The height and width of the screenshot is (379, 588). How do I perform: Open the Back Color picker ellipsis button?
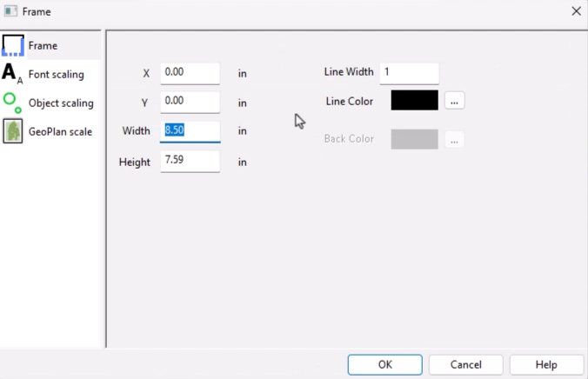pos(455,139)
